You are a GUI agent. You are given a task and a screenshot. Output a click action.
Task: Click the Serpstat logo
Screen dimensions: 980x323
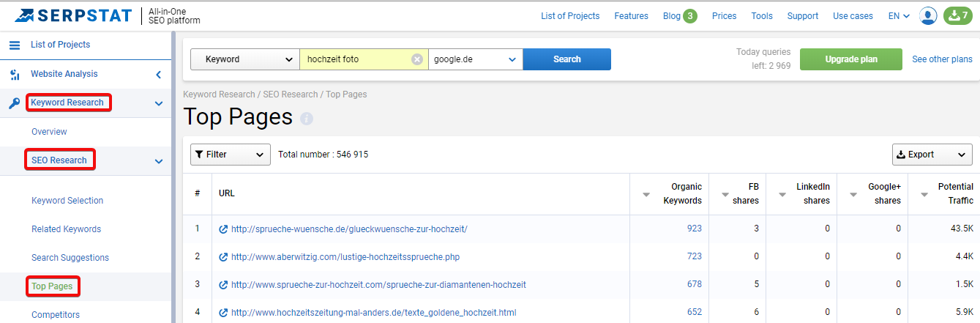pos(73,15)
